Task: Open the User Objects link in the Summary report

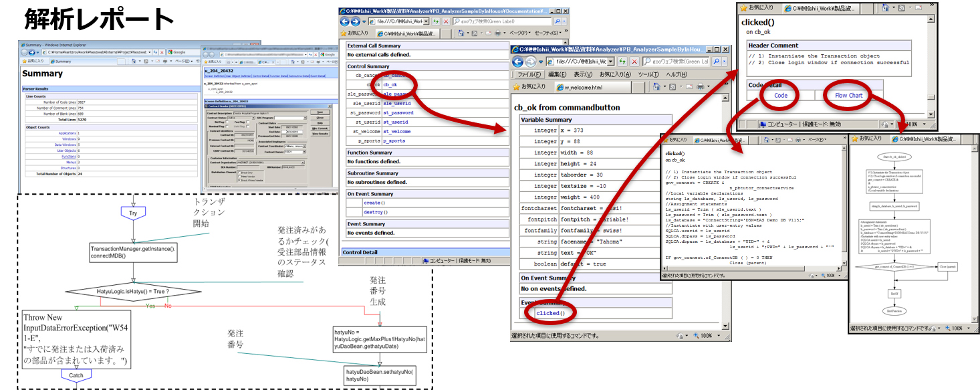Action: 66,151
